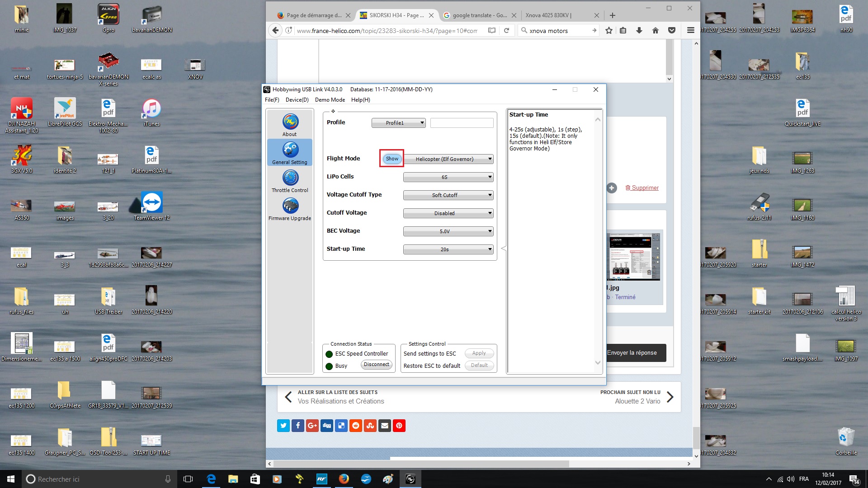Click the Show toggle next to Flight Mode
868x488 pixels.
click(x=392, y=159)
